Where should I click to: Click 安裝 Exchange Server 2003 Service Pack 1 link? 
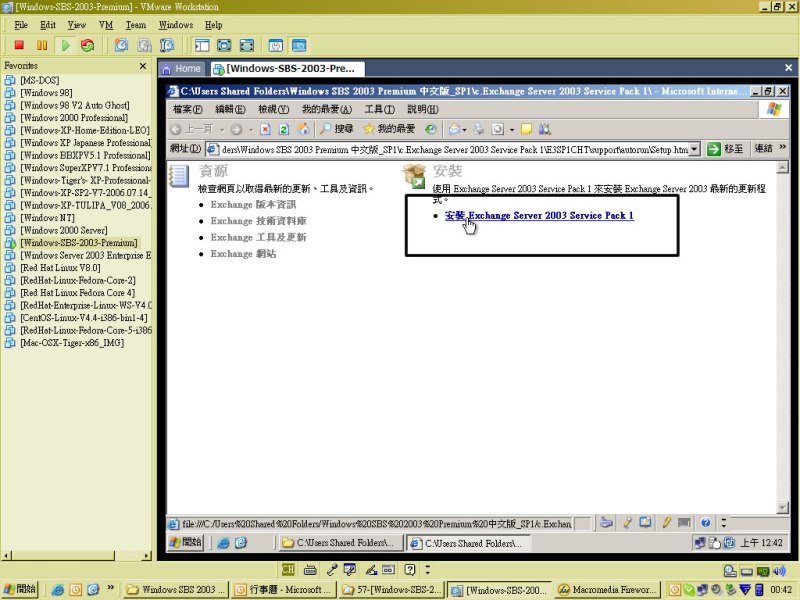pos(539,215)
